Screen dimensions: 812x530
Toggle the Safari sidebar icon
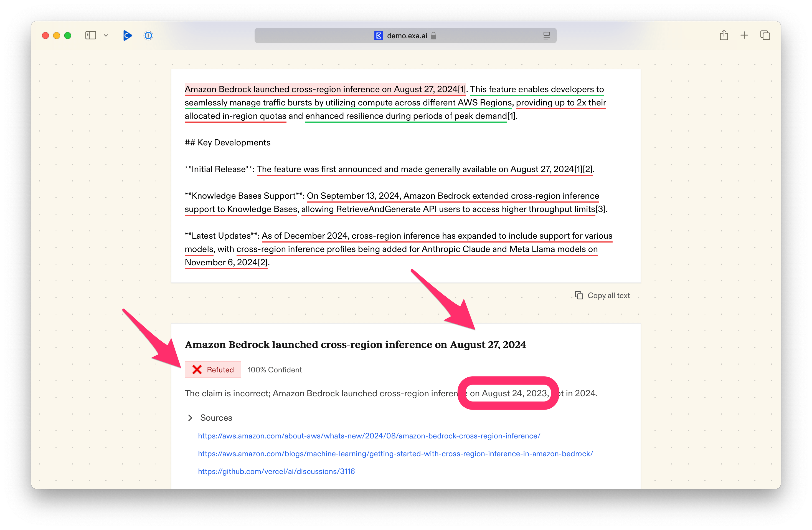[x=90, y=36]
